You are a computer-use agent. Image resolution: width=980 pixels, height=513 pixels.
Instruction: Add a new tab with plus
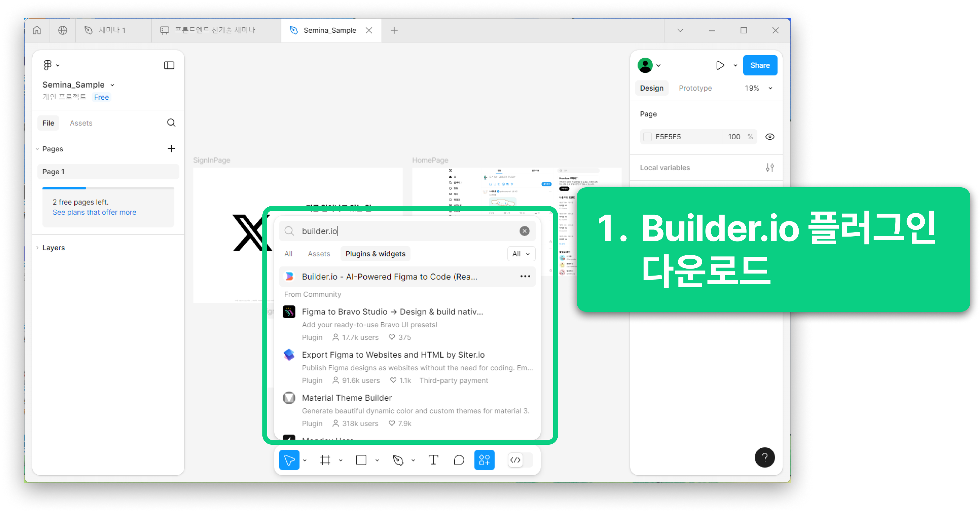tap(394, 30)
